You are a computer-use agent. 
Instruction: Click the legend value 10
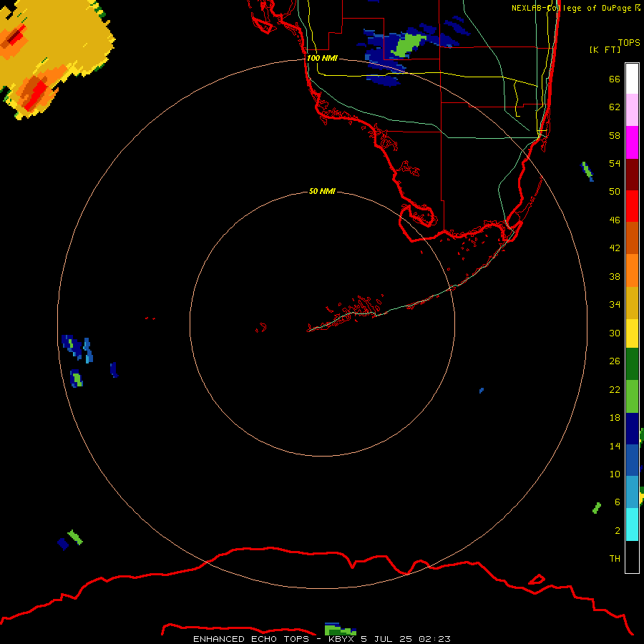[x=615, y=474]
